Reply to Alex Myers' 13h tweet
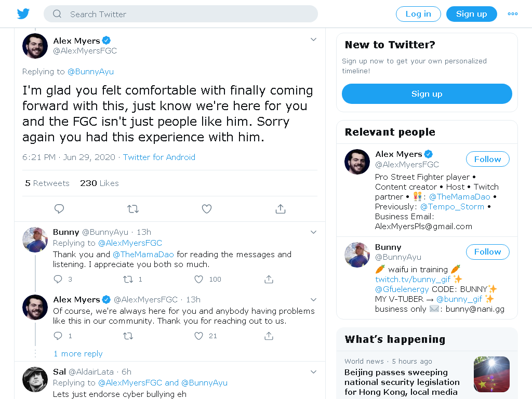Viewport: 532px width, 399px height. [x=58, y=336]
